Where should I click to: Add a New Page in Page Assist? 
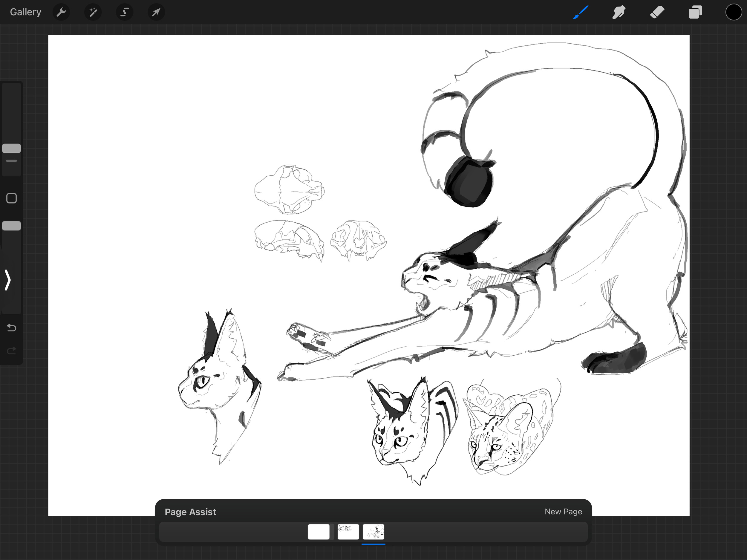pos(563,511)
